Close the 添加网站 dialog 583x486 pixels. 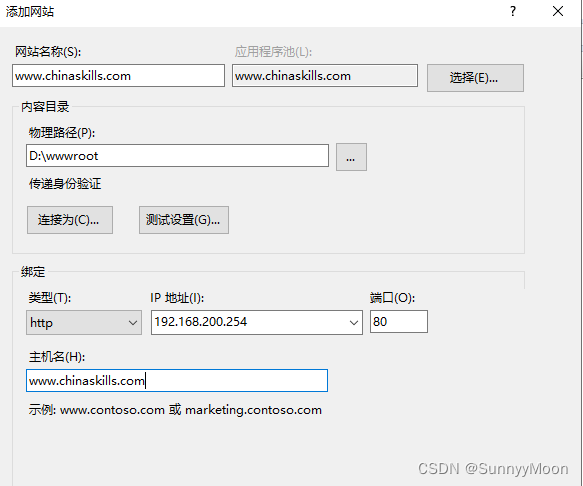coord(558,12)
